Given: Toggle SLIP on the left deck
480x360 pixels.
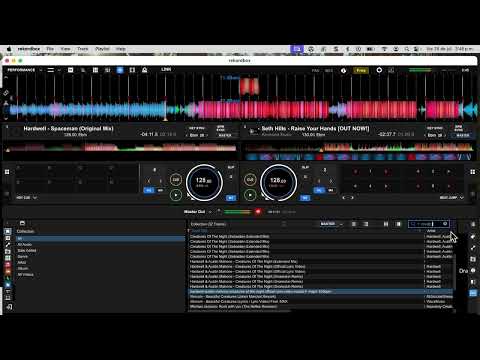Looking at the screenshot, I should click(231, 167).
